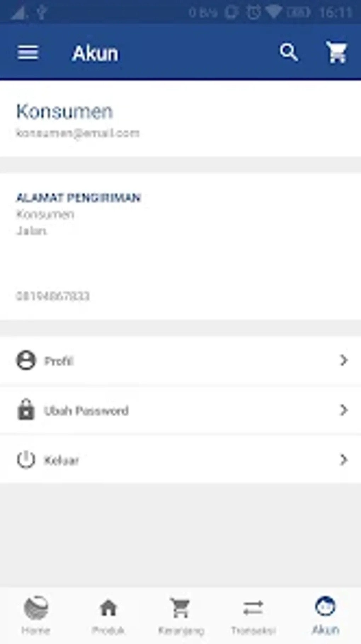Open the shopping cart in header
This screenshot has width=361, height=644.
(x=337, y=53)
